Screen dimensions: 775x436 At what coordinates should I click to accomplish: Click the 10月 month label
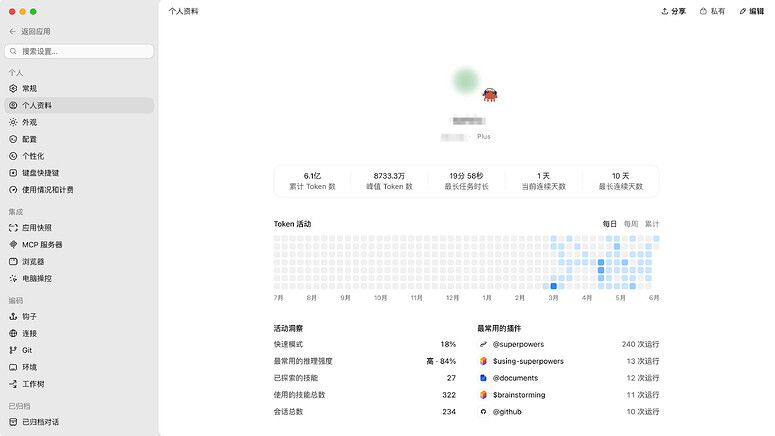click(380, 298)
